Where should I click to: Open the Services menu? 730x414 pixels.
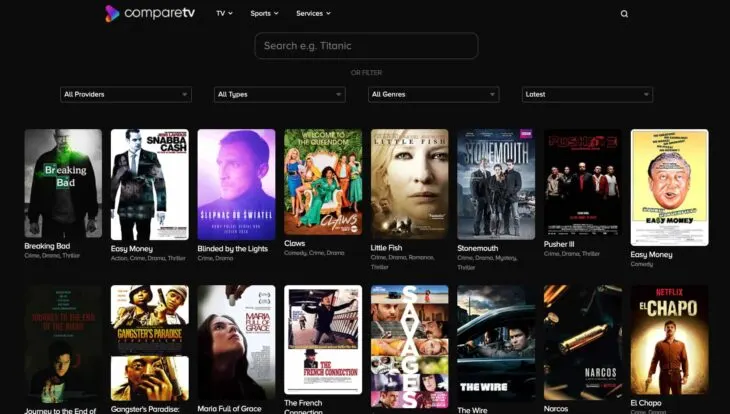(313, 14)
